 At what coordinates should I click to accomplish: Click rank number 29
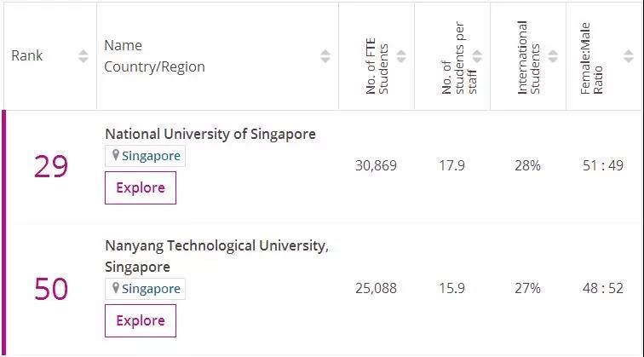click(50, 166)
